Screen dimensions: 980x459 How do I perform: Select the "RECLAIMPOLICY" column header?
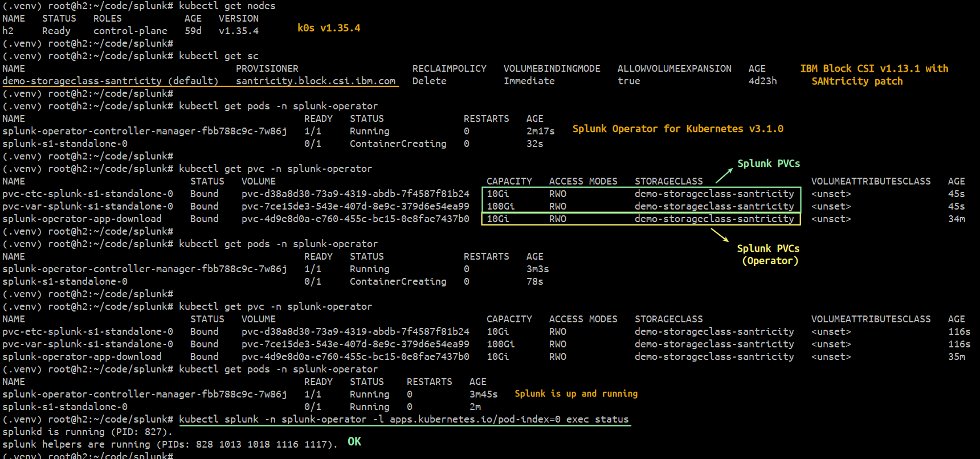click(450, 68)
